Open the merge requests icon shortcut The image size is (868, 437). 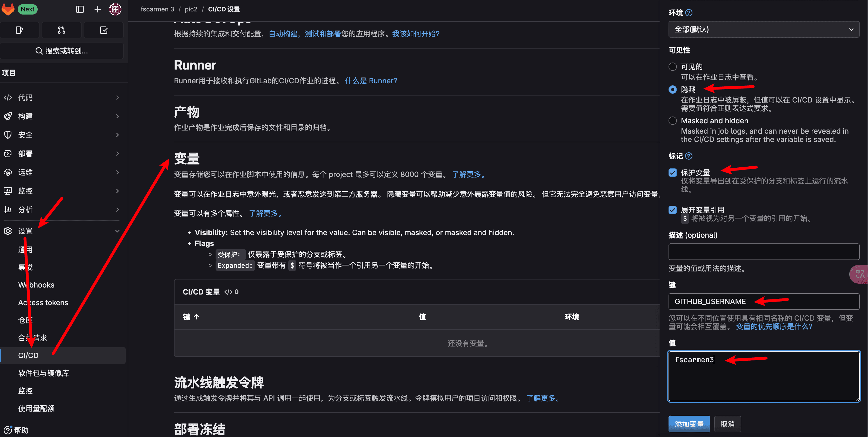click(61, 30)
